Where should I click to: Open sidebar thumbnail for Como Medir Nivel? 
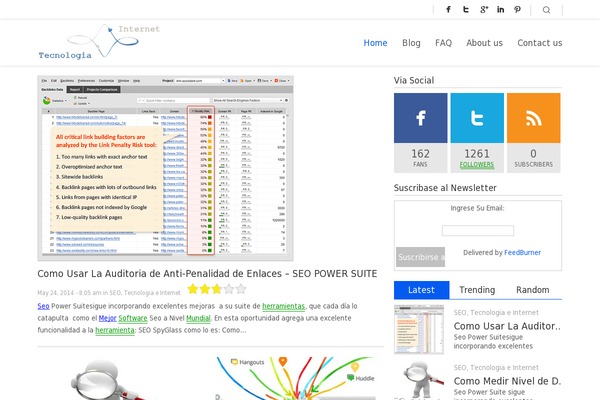pos(419,380)
